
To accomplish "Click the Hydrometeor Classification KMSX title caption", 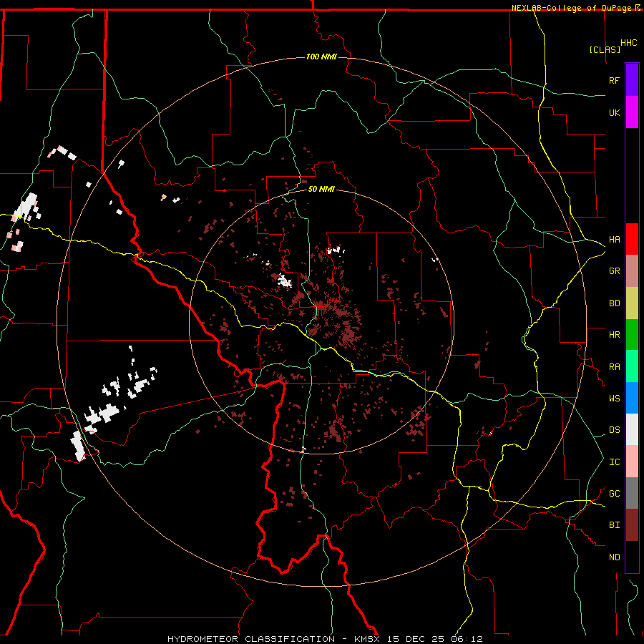I will point(325,639).
